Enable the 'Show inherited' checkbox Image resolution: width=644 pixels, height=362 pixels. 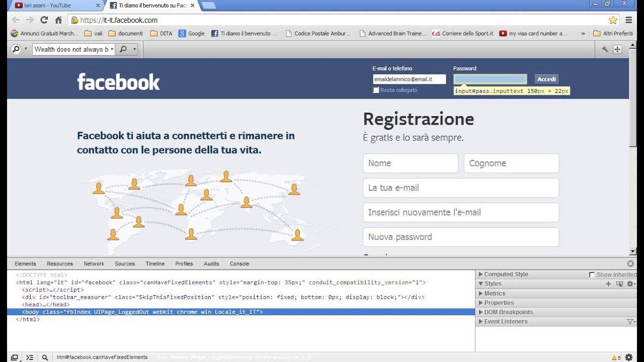tap(592, 275)
